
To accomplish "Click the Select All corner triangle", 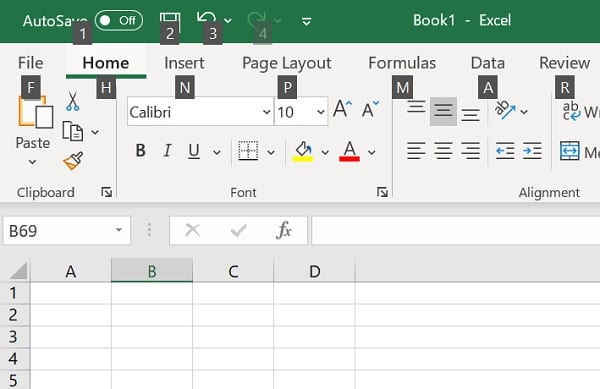I will [x=19, y=271].
